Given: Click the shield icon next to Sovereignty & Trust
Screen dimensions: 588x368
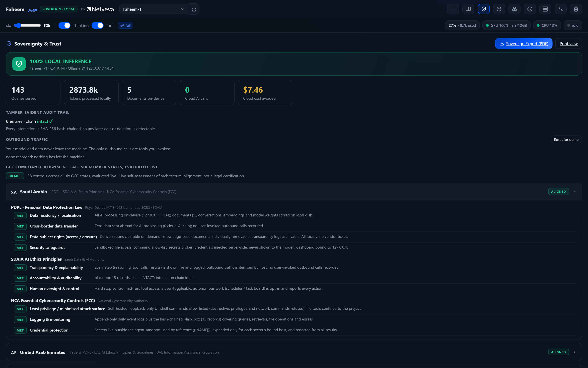Looking at the screenshot, I should (9, 44).
